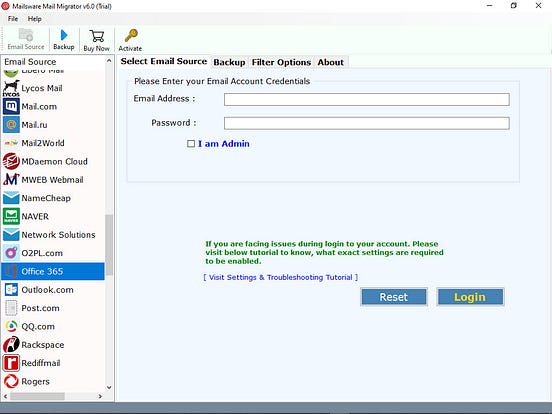Screen dimensions: 552x414
Task: Click the horizontal scrollbar right arrow
Action: click(x=100, y=396)
